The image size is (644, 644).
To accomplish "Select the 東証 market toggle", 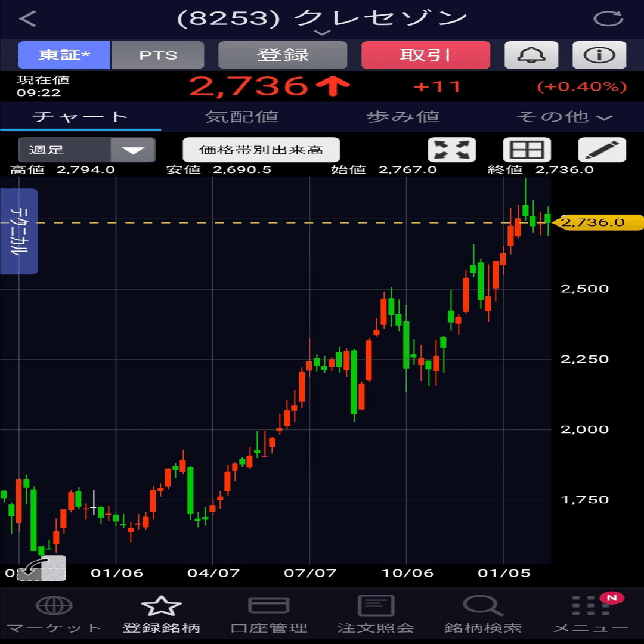I will pyautogui.click(x=64, y=55).
